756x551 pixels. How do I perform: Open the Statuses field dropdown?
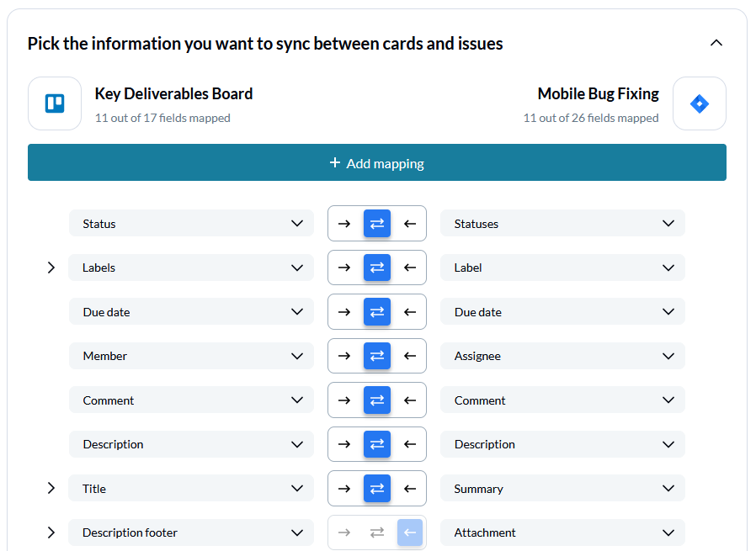(562, 224)
